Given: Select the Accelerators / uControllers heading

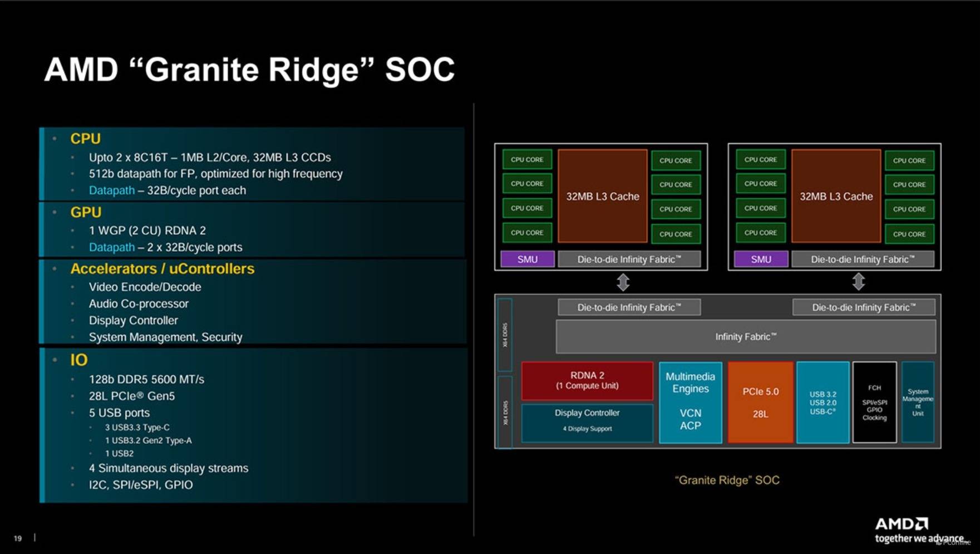Looking at the screenshot, I should coord(162,269).
